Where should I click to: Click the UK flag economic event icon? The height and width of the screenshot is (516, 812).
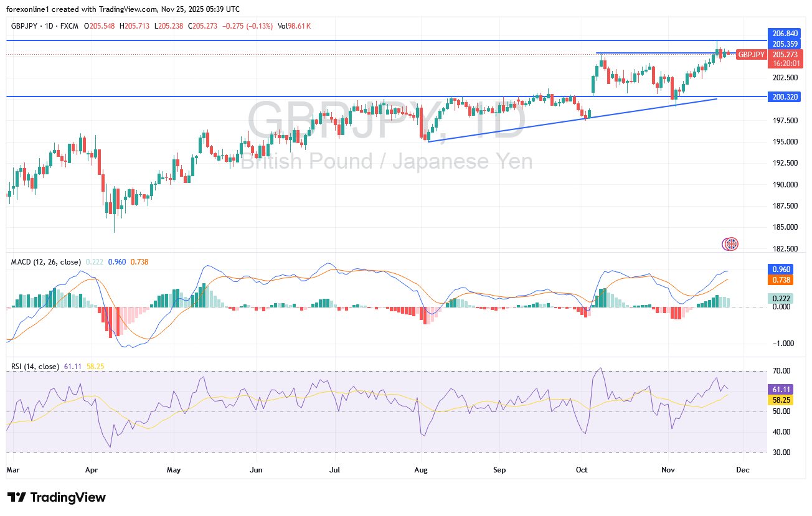(730, 244)
